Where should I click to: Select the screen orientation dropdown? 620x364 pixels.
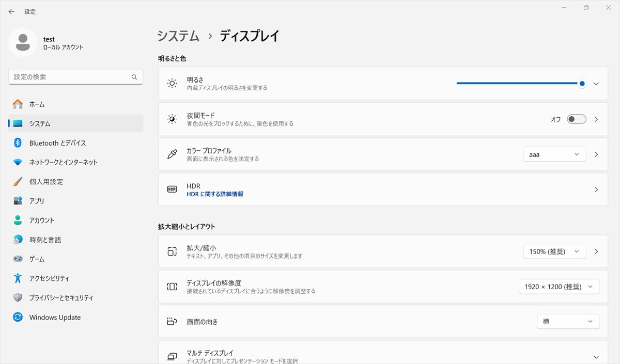pos(568,321)
